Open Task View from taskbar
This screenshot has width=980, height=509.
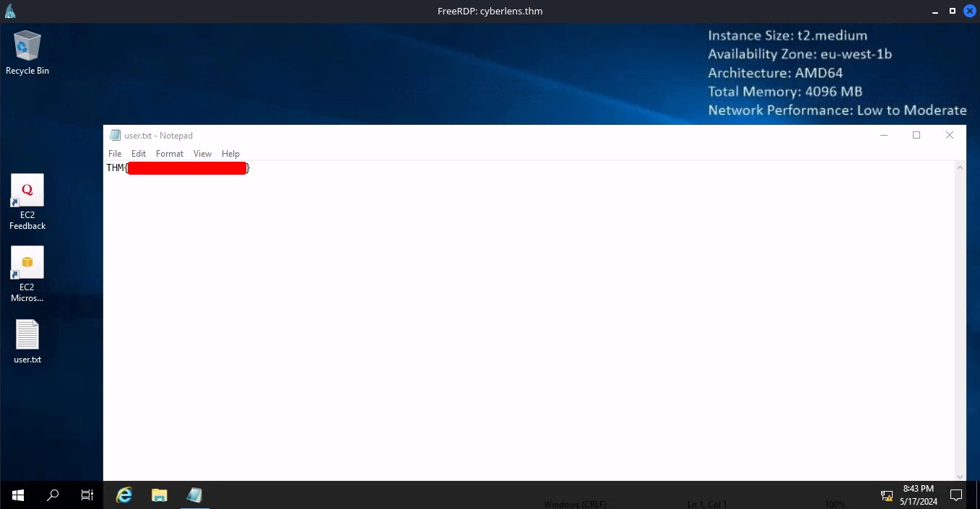tap(87, 495)
